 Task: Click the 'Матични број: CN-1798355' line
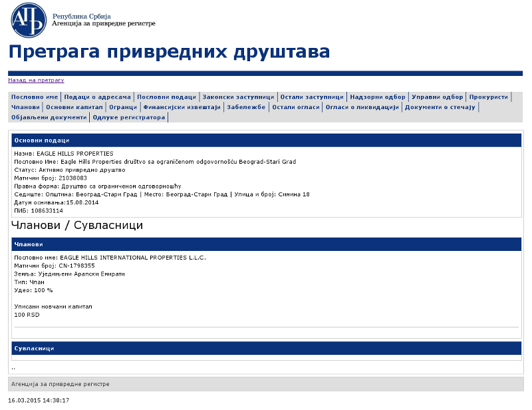55,266
